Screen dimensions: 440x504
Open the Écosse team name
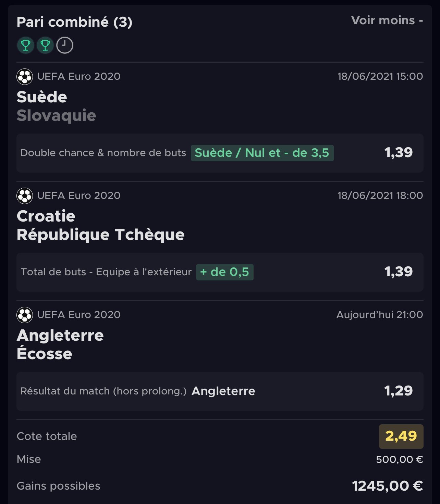45,353
